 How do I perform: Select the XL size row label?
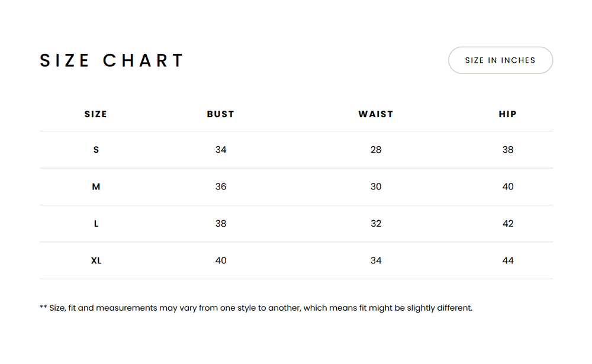tap(96, 260)
